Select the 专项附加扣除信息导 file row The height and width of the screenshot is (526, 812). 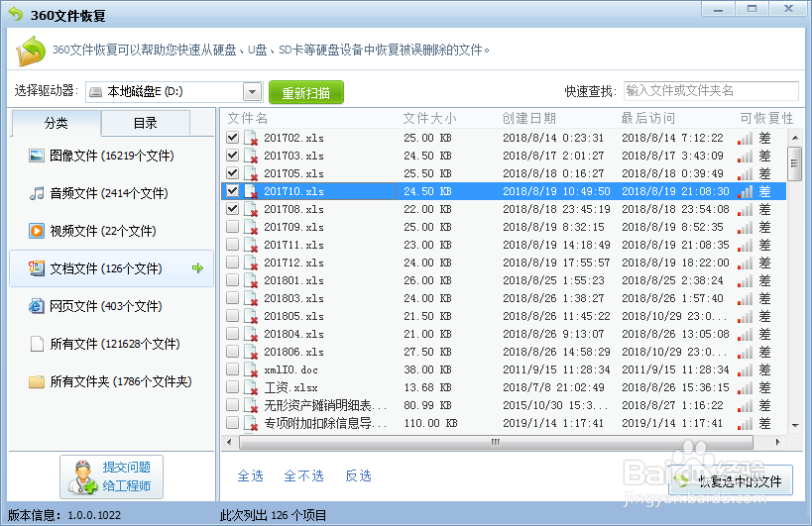504,423
